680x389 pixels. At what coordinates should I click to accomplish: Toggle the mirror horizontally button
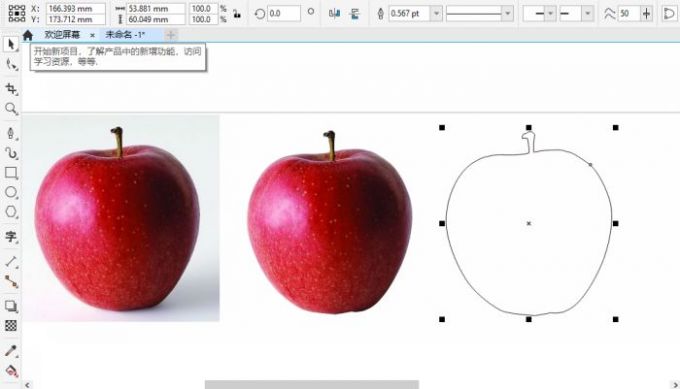click(334, 13)
